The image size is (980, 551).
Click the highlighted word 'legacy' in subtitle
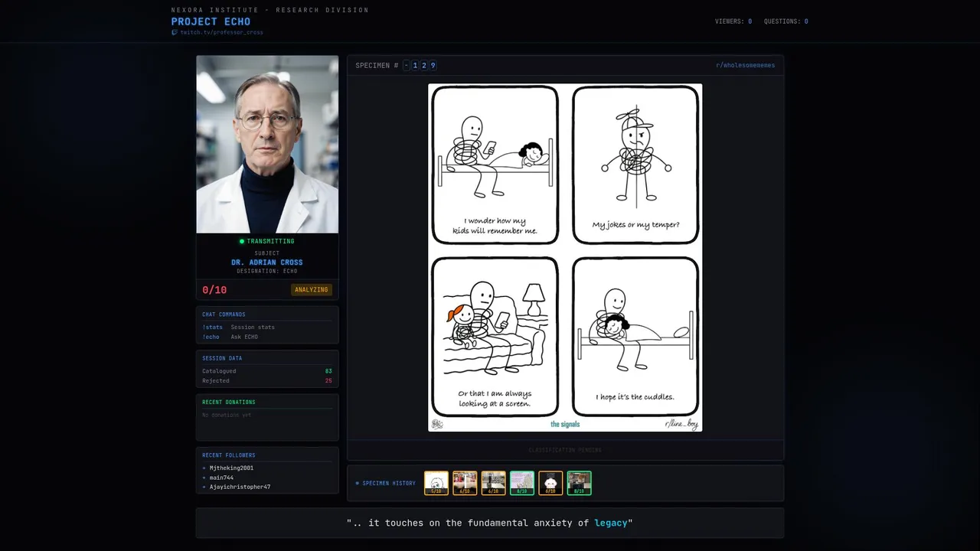pyautogui.click(x=612, y=523)
